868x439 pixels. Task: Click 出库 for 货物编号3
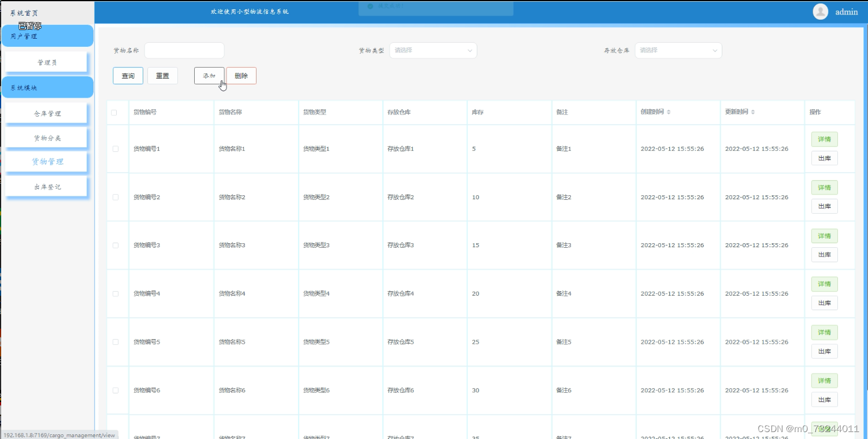(x=824, y=255)
